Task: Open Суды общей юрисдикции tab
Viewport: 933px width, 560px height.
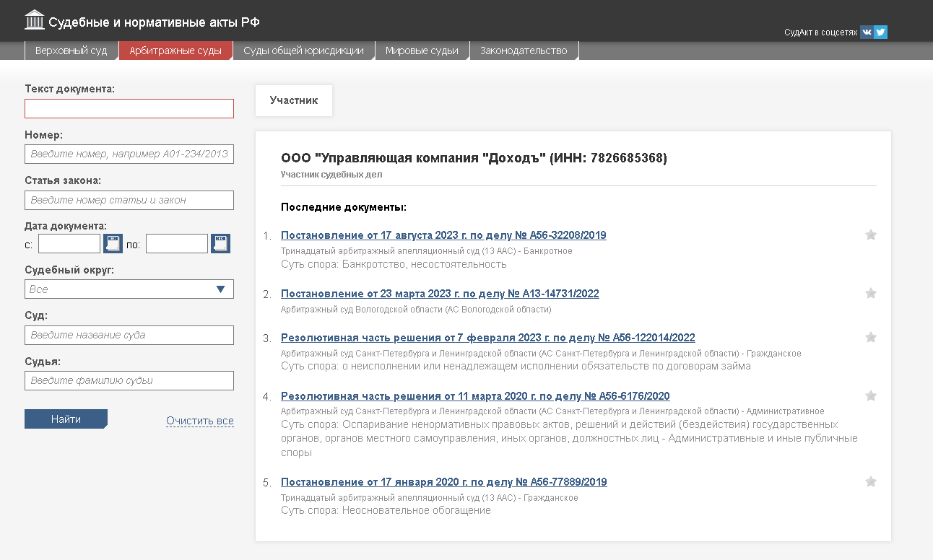Action: [x=303, y=51]
